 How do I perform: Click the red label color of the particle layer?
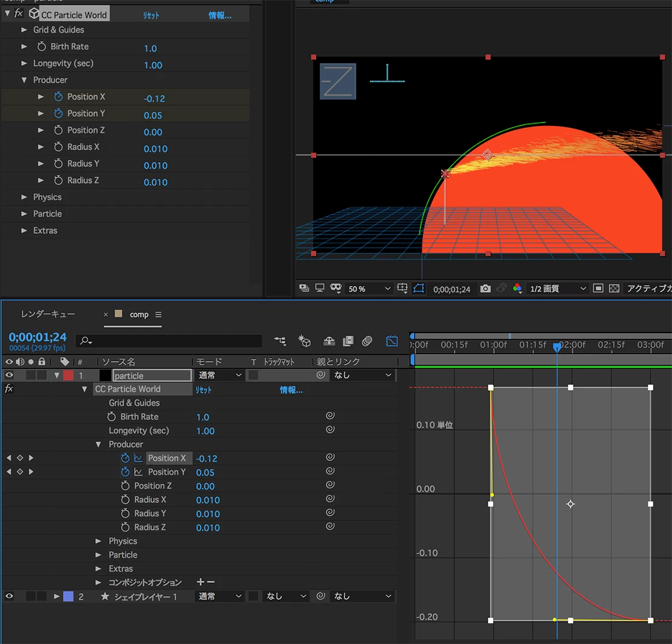(x=68, y=376)
